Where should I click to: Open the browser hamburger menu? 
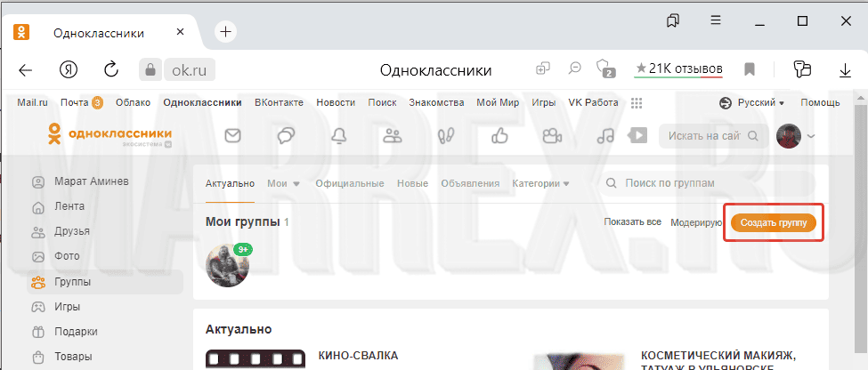[716, 20]
